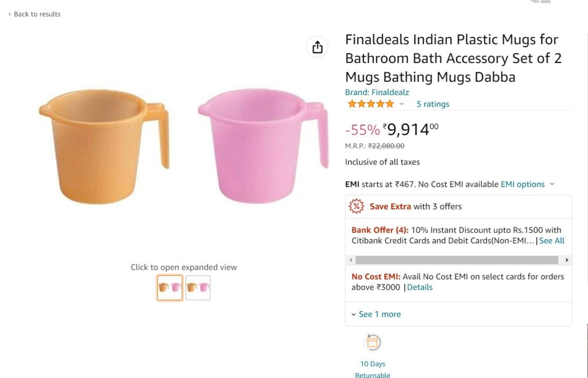Click See All for Bank Offers
Image resolution: width=588 pixels, height=378 pixels.
(551, 241)
